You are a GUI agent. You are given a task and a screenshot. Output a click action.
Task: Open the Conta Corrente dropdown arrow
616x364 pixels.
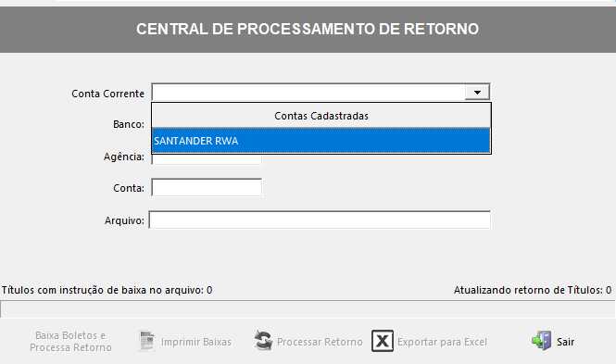[477, 93]
